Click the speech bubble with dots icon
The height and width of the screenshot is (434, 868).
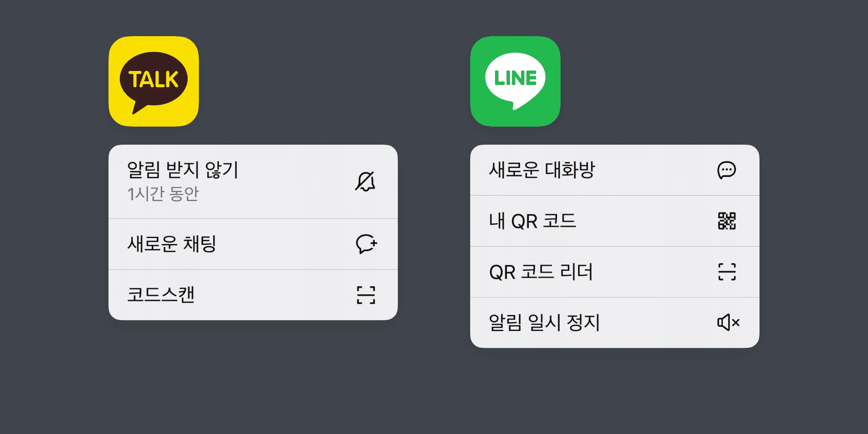pos(727,170)
